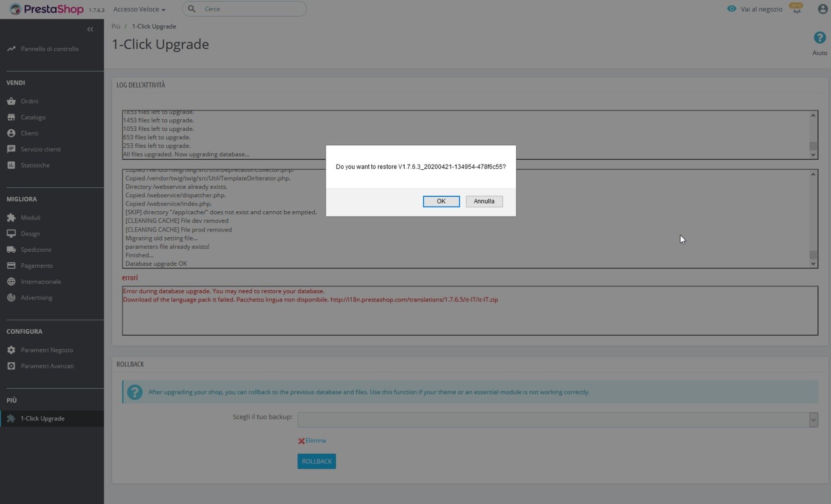Click the 'parameters file already exists!' log line
The width and height of the screenshot is (831, 504).
coord(167,247)
